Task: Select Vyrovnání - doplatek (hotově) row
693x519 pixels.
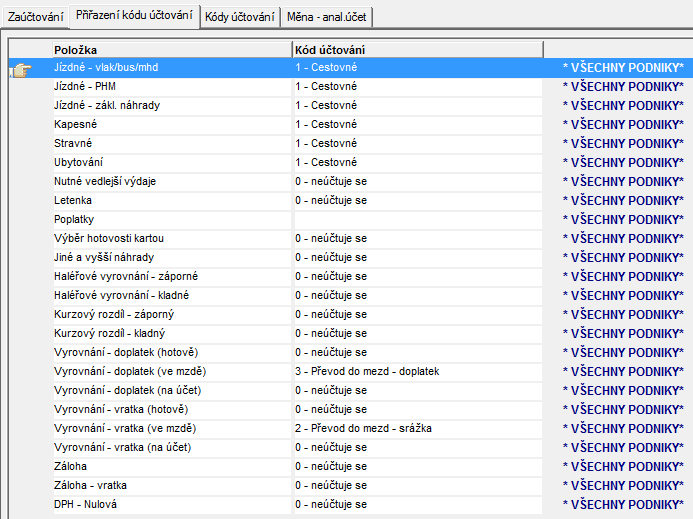Action: 171,353
